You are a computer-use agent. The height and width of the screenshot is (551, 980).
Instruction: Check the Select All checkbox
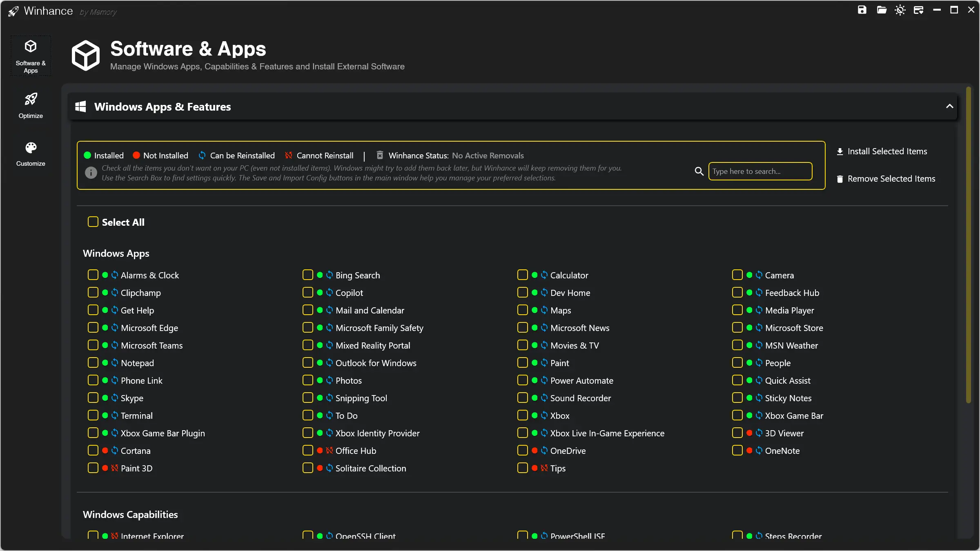(x=93, y=222)
